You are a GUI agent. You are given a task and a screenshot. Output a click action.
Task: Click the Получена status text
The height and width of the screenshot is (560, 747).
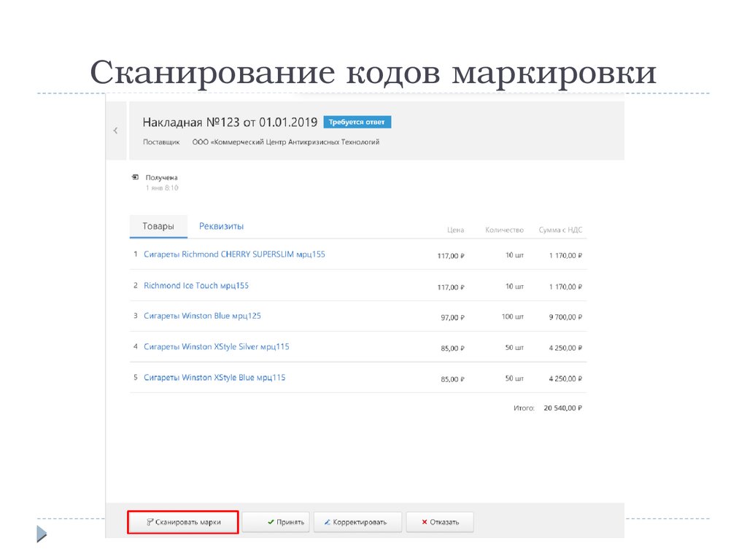tap(161, 178)
